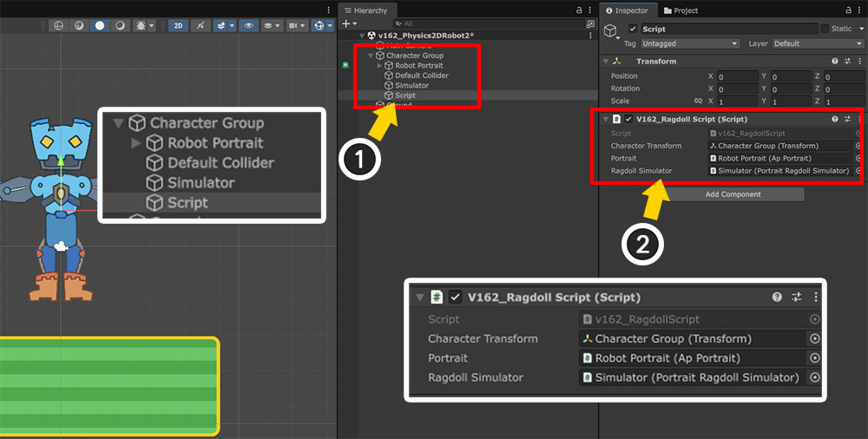Disable the V162_Ragdoll Script component checkbox

pyautogui.click(x=628, y=119)
